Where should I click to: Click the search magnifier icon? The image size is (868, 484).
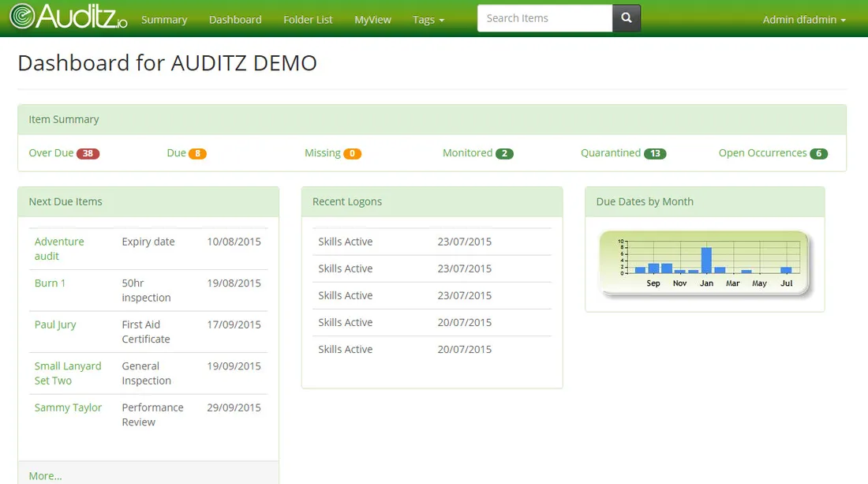[626, 17]
